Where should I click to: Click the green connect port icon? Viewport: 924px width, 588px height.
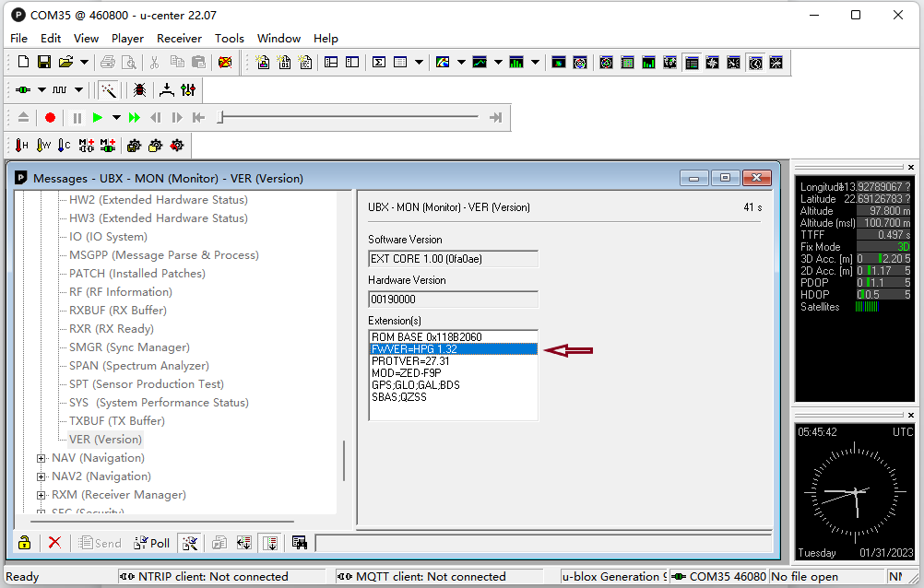pos(23,89)
